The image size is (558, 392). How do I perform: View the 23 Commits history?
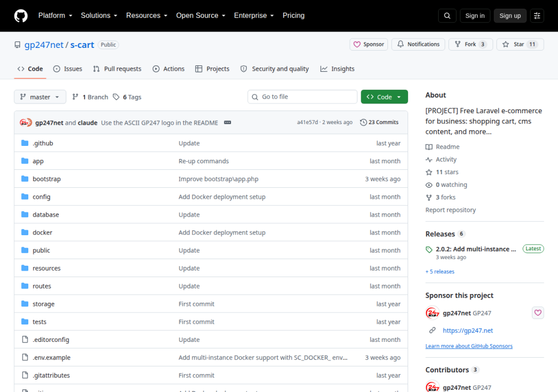[x=379, y=122]
